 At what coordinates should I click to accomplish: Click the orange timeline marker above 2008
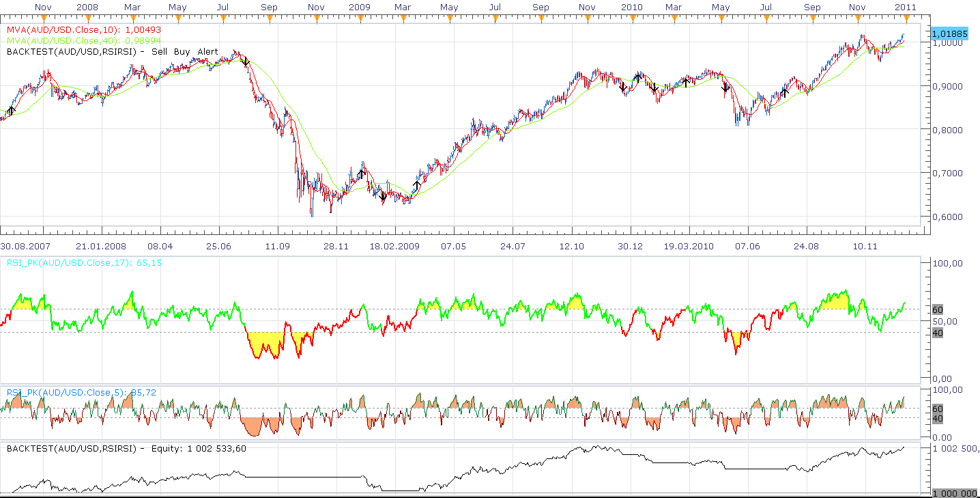point(87,18)
